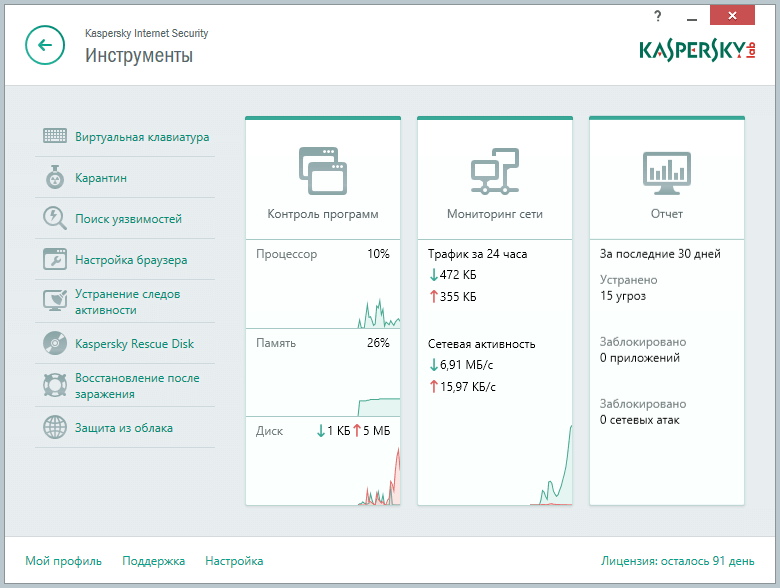
Task: Click downloaded traffic 472 КБ
Action: [453, 275]
